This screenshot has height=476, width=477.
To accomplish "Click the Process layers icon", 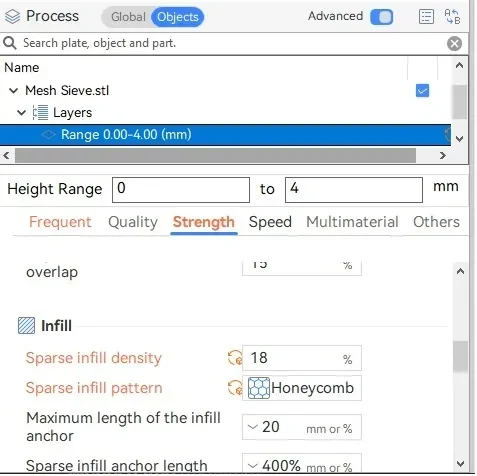I will 13,17.
